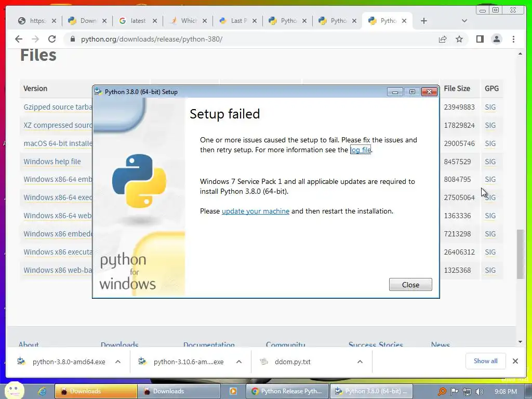Click the magnifier tray icon

[442, 392]
